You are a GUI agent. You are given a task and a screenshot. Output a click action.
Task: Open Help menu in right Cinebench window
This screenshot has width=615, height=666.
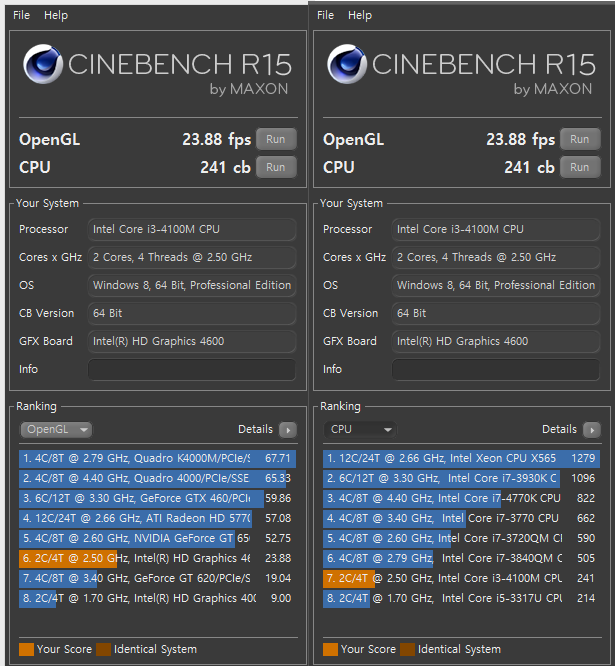(x=360, y=15)
